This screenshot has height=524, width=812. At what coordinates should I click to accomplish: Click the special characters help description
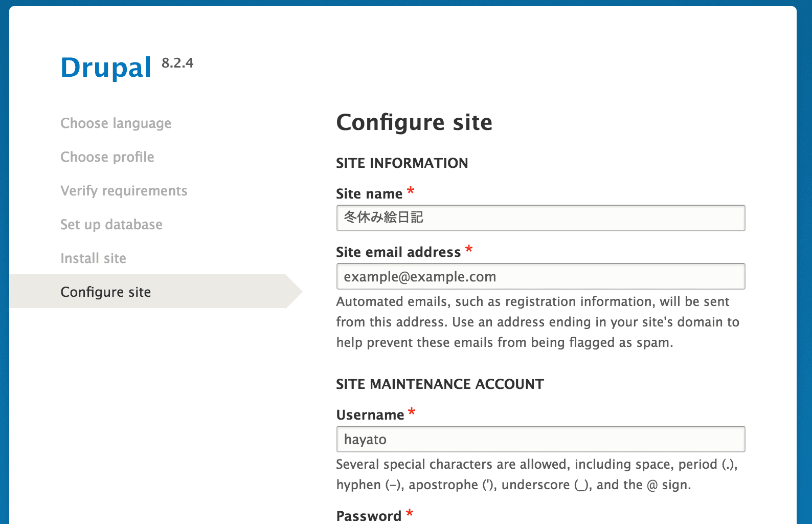[537, 474]
